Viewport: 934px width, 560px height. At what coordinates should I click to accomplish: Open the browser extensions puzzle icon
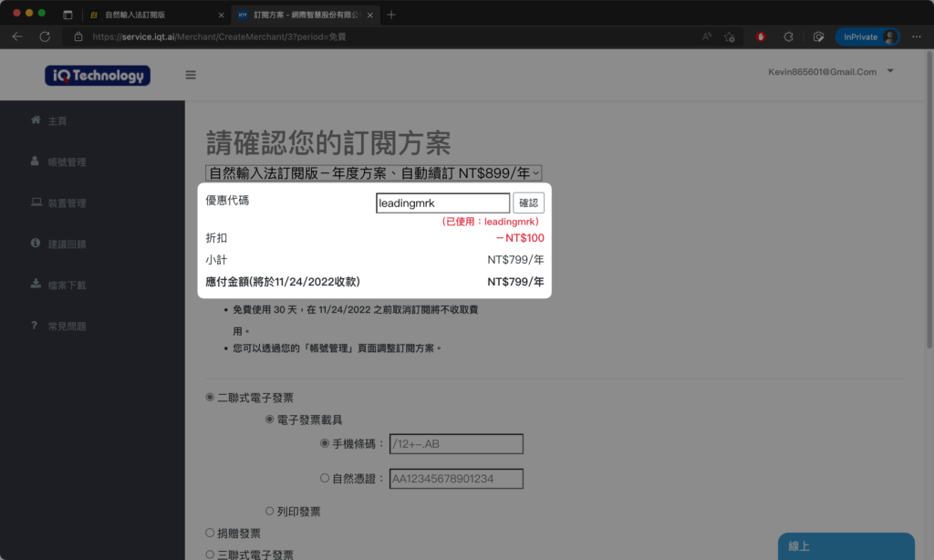[x=788, y=36]
